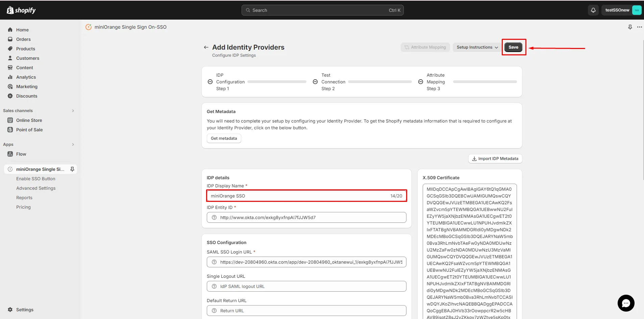Open the notifications bell
The height and width of the screenshot is (319, 644).
point(593,10)
